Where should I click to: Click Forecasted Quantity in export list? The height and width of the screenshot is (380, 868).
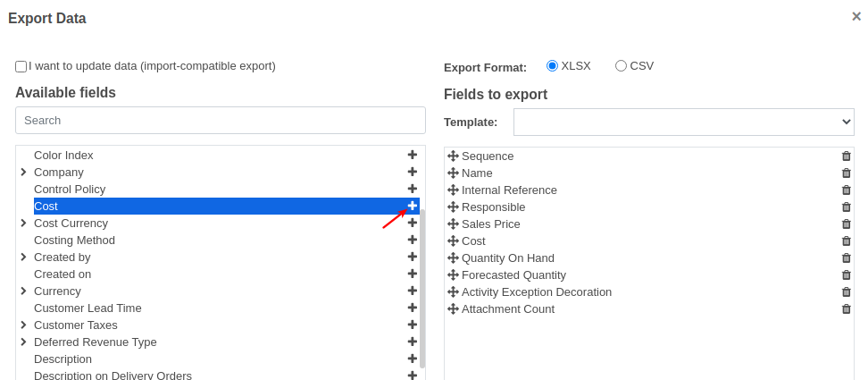[513, 275]
